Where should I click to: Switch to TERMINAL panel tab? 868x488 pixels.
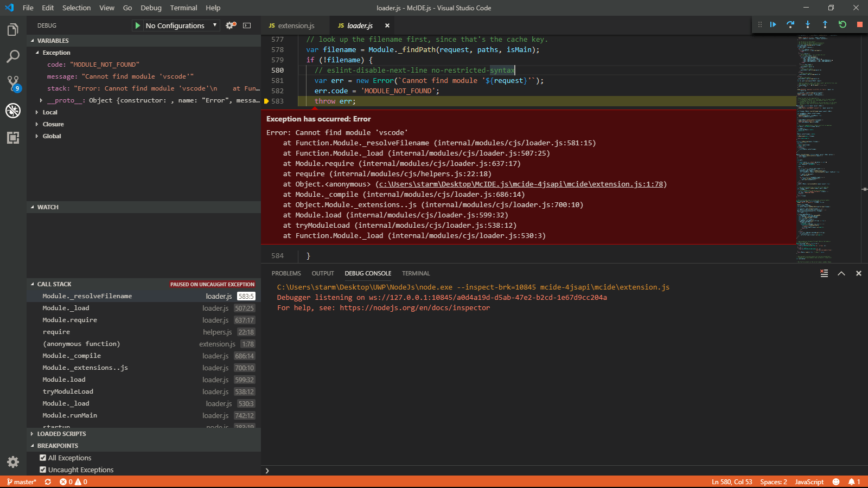416,273
